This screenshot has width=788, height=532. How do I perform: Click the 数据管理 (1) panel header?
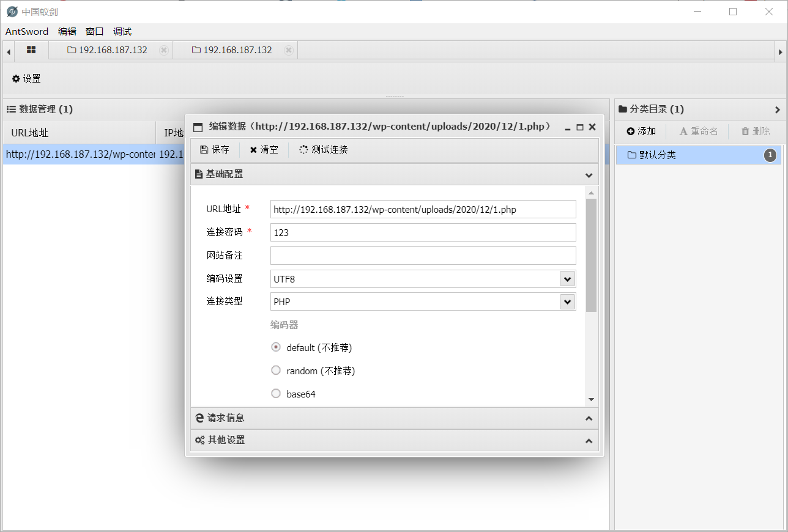[306, 109]
